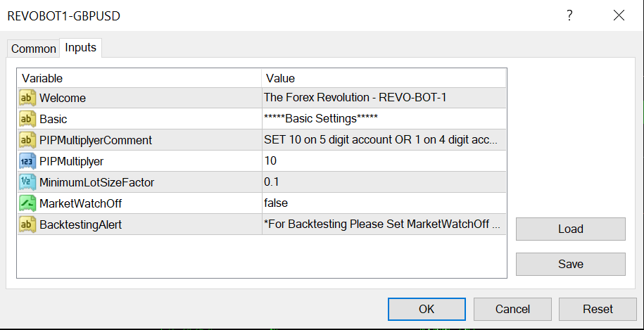Select the Inputs tab
This screenshot has height=330, width=644.
click(x=81, y=48)
